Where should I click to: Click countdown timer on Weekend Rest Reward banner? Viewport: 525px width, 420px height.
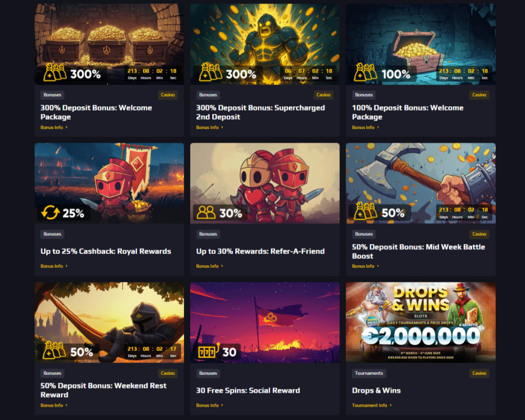[x=152, y=352]
